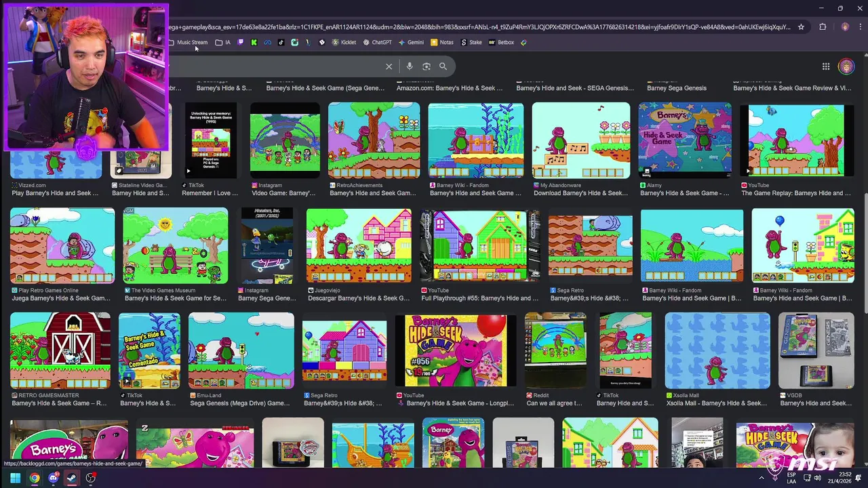
Task: Open Steam from the taskbar
Action: [x=71, y=478]
